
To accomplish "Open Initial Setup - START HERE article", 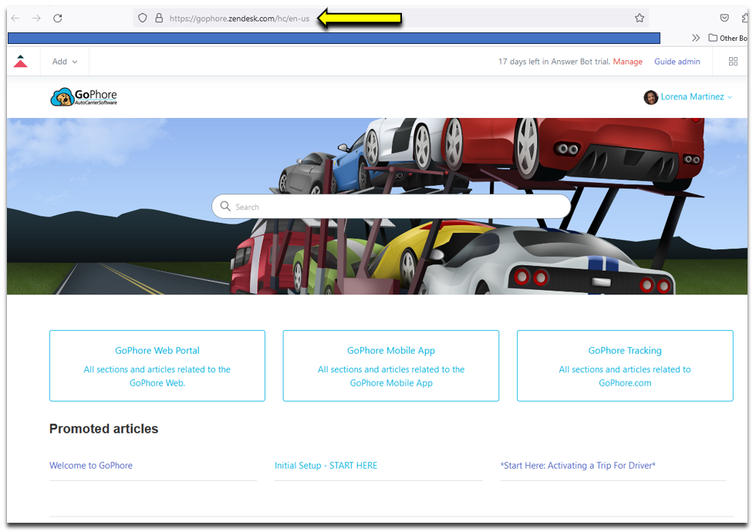I will point(326,466).
